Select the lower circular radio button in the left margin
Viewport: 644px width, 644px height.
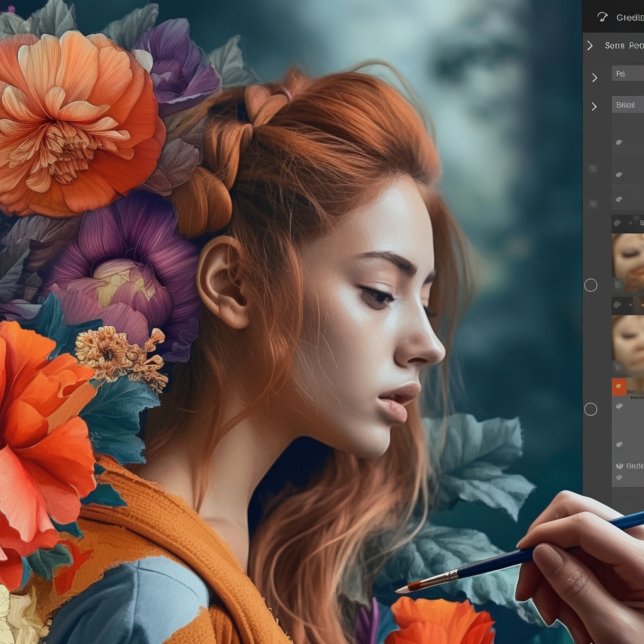[x=591, y=409]
